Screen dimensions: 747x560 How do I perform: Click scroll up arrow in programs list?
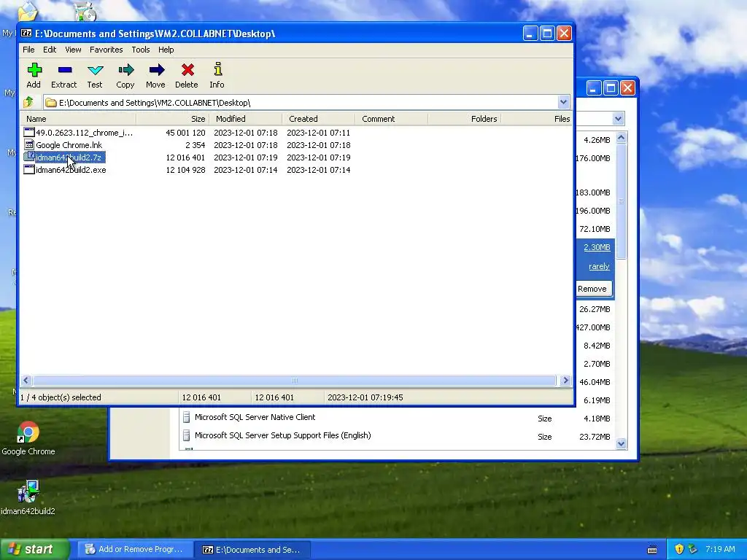621,138
